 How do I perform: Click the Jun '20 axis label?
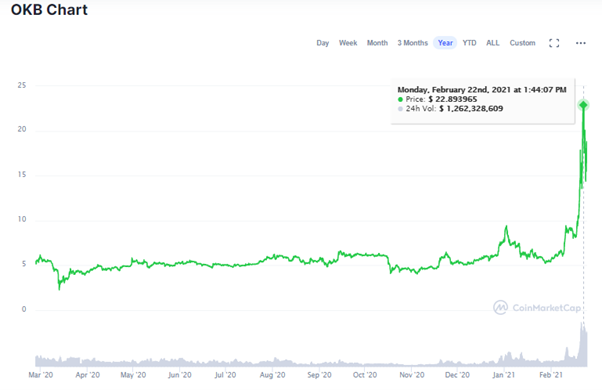point(179,375)
